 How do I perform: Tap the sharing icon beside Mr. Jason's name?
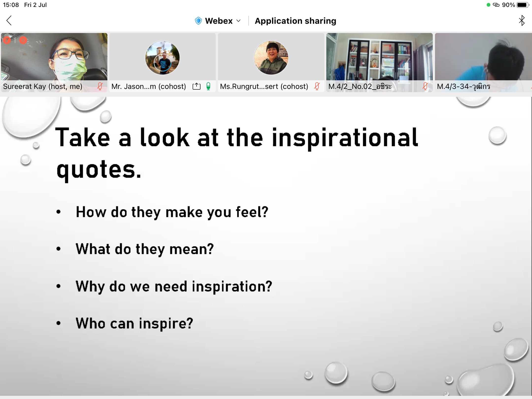(197, 86)
